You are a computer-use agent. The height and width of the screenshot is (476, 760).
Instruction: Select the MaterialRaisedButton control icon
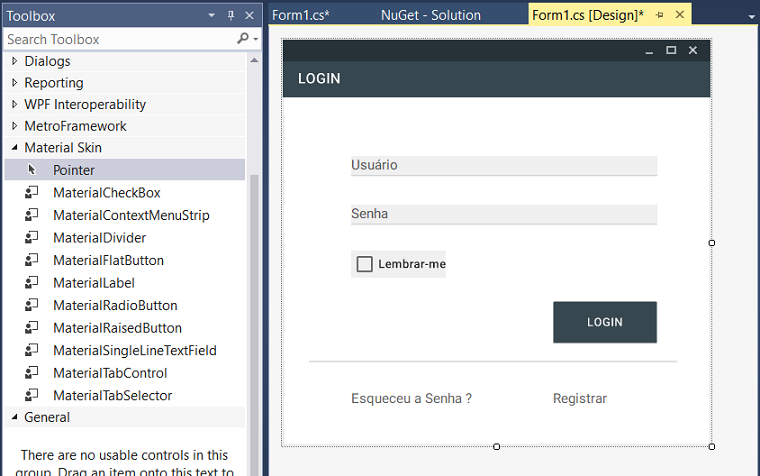(x=32, y=328)
